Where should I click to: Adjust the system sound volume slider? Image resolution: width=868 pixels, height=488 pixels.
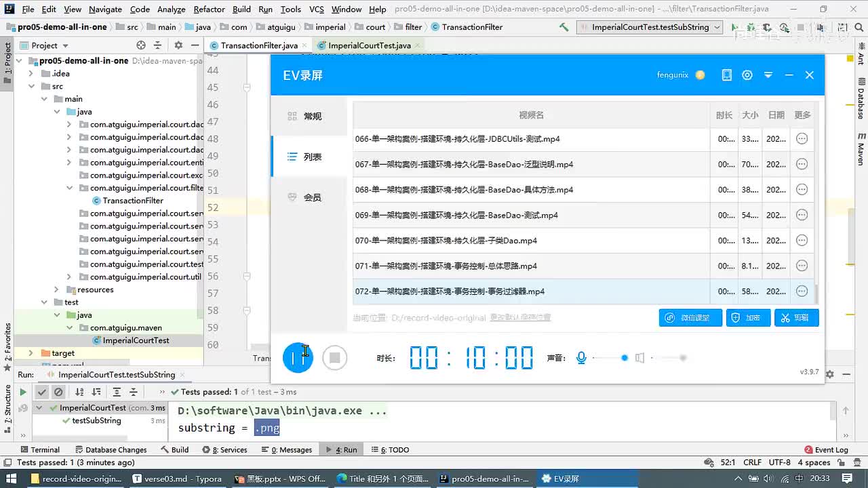pyautogui.click(x=669, y=358)
